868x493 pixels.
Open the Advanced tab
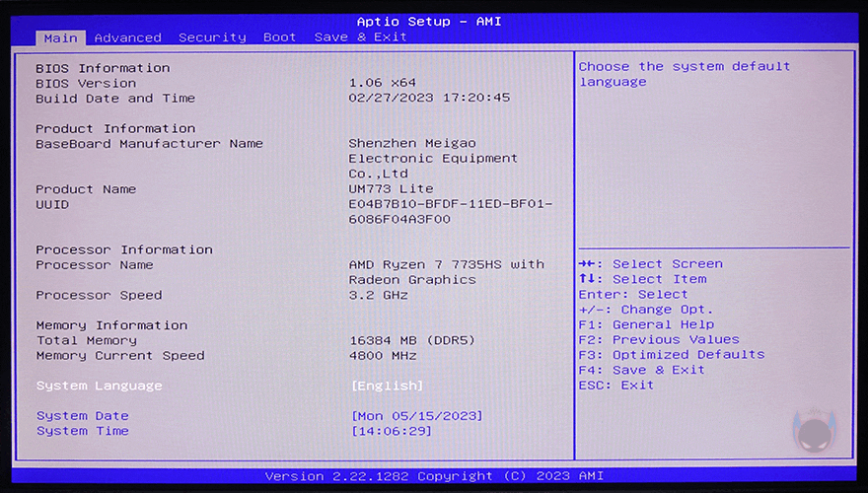(128, 37)
